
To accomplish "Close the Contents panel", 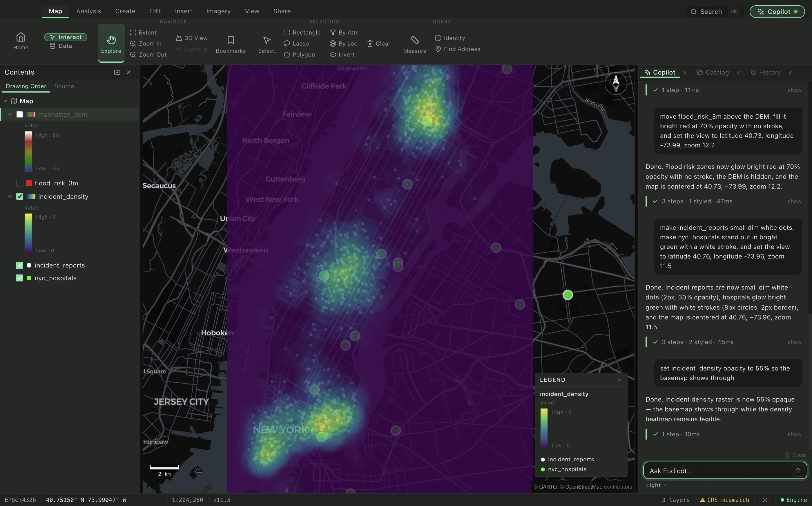I will (x=129, y=72).
